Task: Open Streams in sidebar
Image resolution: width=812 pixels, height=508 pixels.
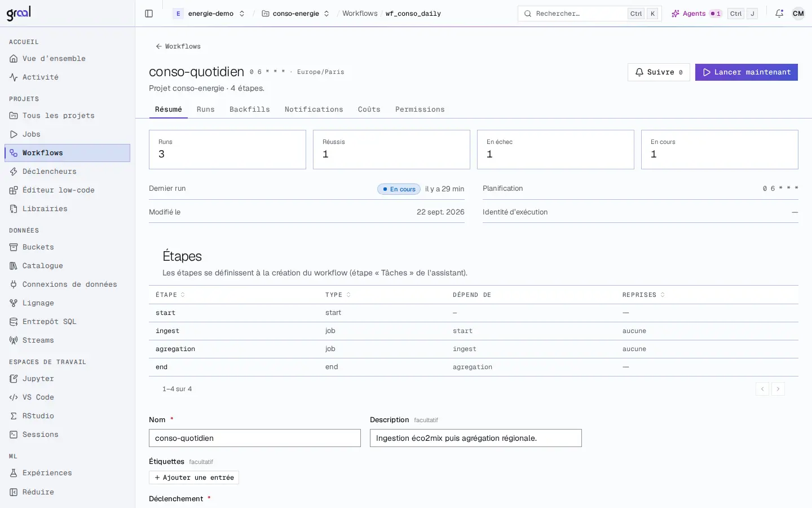Action: coord(67,340)
